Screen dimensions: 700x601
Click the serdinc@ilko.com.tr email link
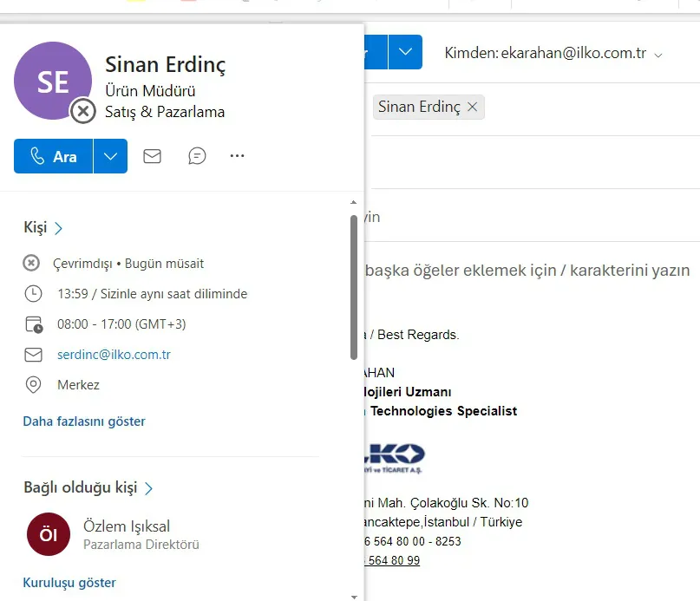(x=114, y=355)
